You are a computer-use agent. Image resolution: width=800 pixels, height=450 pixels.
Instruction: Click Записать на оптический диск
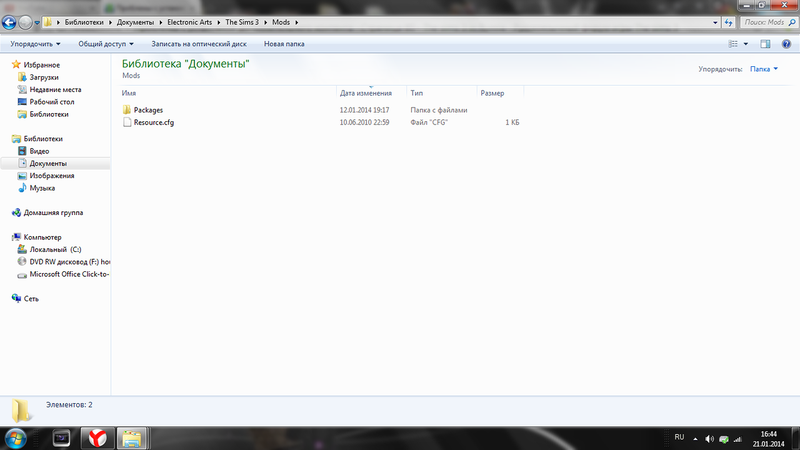200,44
